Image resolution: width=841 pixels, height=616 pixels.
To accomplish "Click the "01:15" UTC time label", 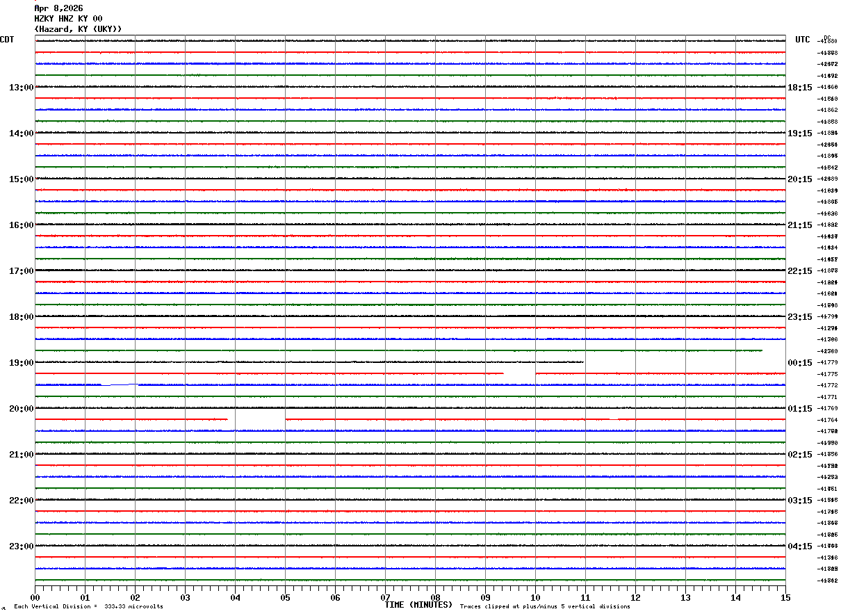I will 800,409.
